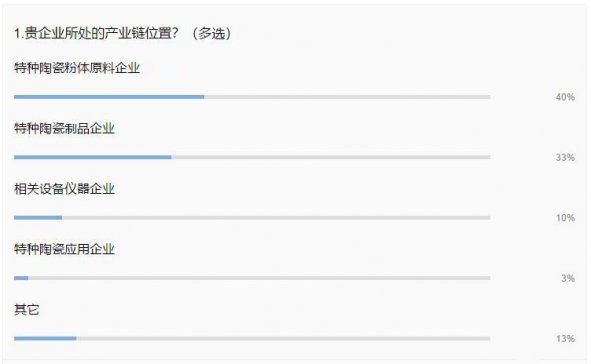This screenshot has width=591, height=364.
Task: Click the blue 33% progress bar fill
Action: 93,157
